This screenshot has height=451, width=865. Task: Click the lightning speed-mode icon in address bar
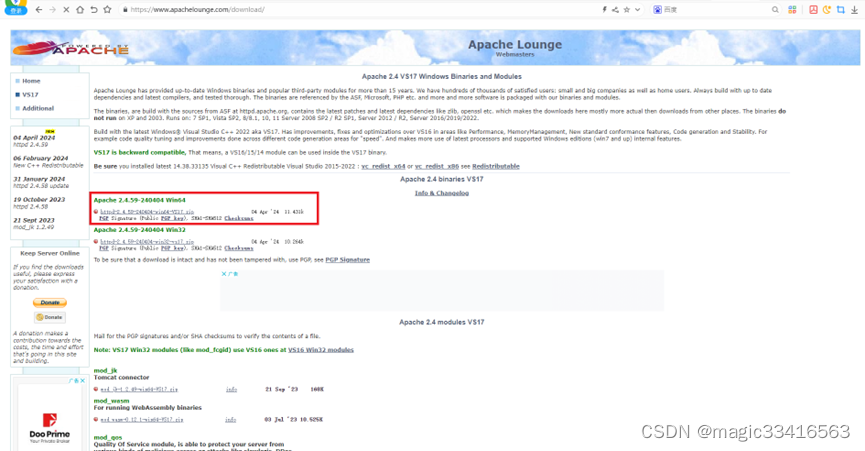pos(605,9)
